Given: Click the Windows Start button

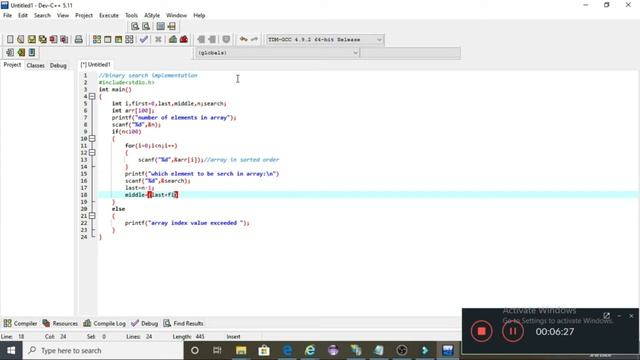Looking at the screenshot, I should pos(11,351).
